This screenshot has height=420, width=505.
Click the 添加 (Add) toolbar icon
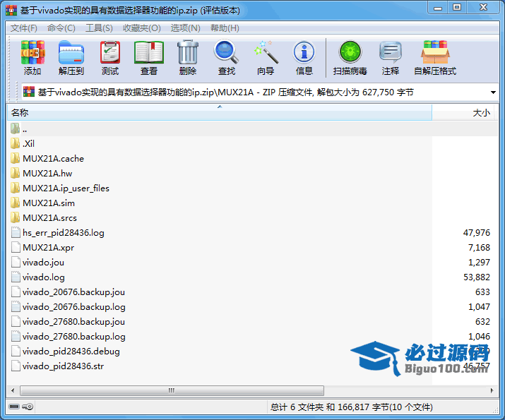32,58
